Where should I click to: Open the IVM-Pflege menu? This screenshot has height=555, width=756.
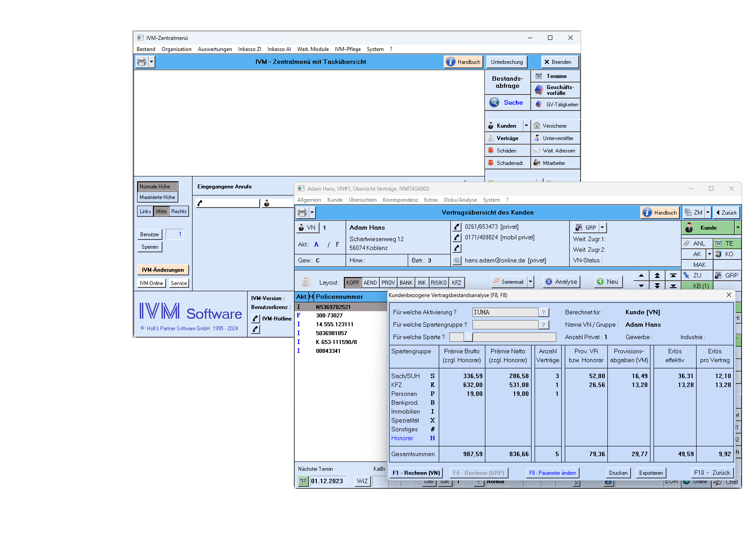click(x=348, y=49)
